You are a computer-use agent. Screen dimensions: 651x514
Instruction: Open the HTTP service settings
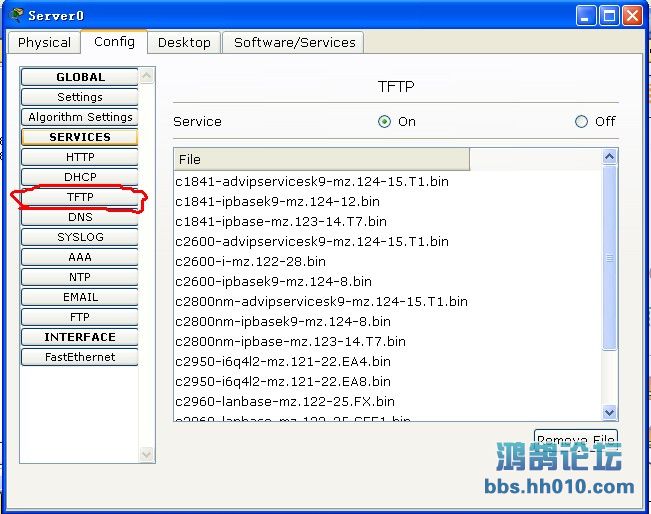[x=80, y=157]
